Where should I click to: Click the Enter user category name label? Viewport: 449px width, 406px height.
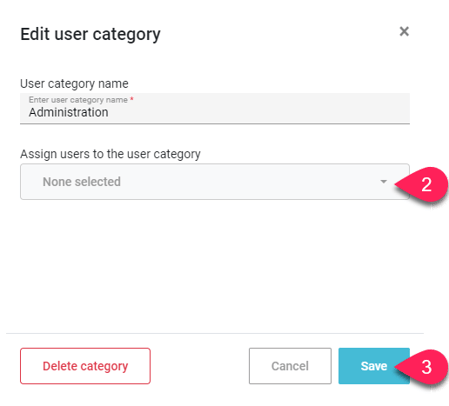78,100
